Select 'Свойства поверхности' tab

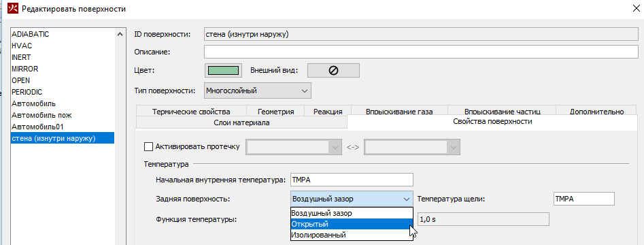pos(492,122)
